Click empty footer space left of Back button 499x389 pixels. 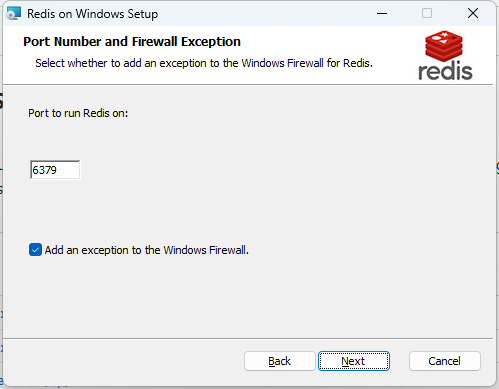[123, 361]
